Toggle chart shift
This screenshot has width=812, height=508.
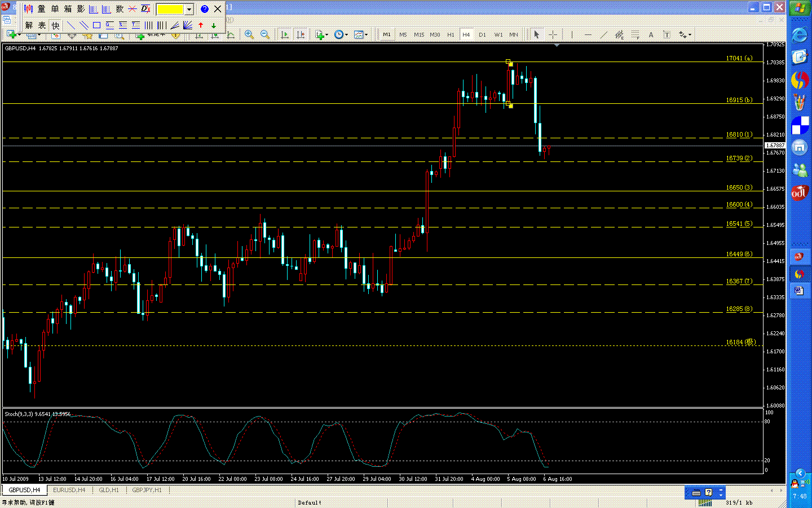(x=301, y=34)
